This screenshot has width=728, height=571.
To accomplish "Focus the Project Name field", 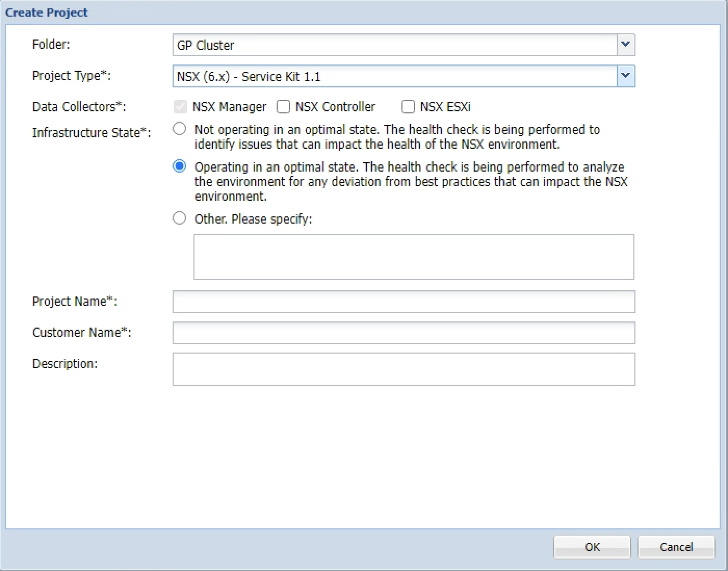I will coord(404,302).
